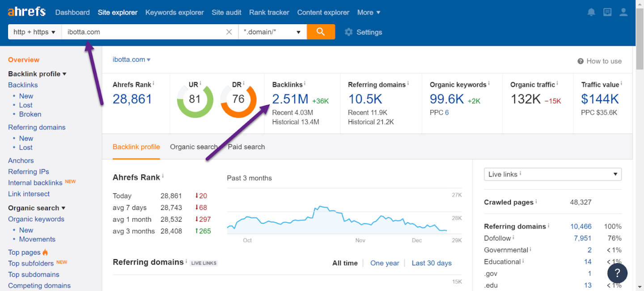Select the Last 30 days range
644x291 pixels.
point(432,263)
